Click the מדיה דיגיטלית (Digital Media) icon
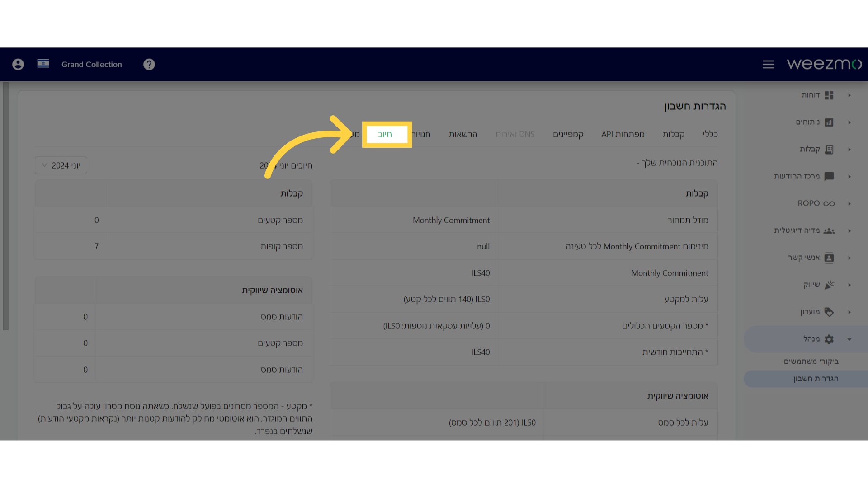This screenshot has width=868, height=488. (x=829, y=230)
